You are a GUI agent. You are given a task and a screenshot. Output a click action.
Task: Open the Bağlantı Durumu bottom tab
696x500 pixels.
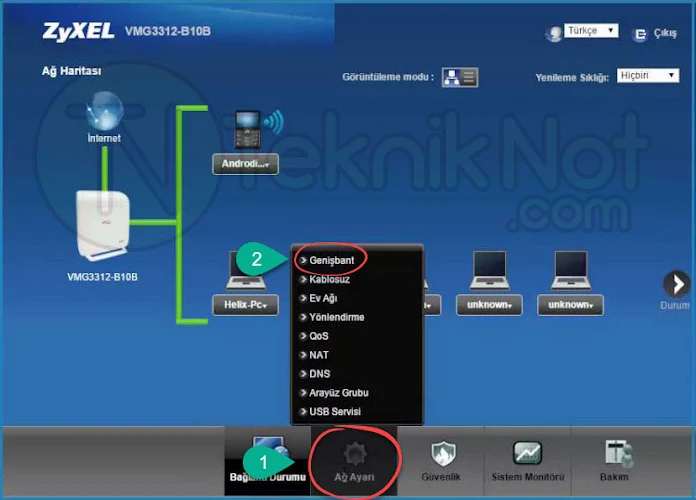coord(268,461)
